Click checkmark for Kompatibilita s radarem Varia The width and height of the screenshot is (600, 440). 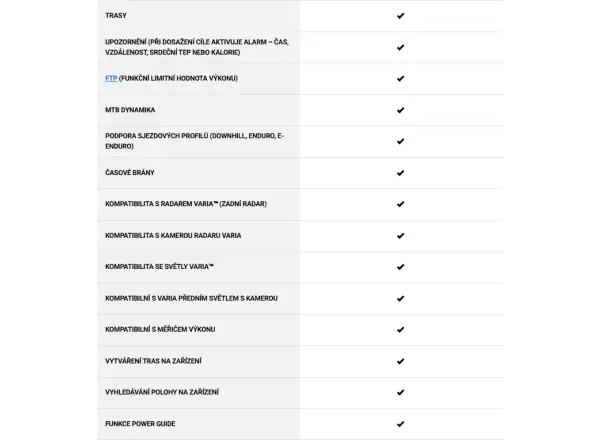(400, 204)
